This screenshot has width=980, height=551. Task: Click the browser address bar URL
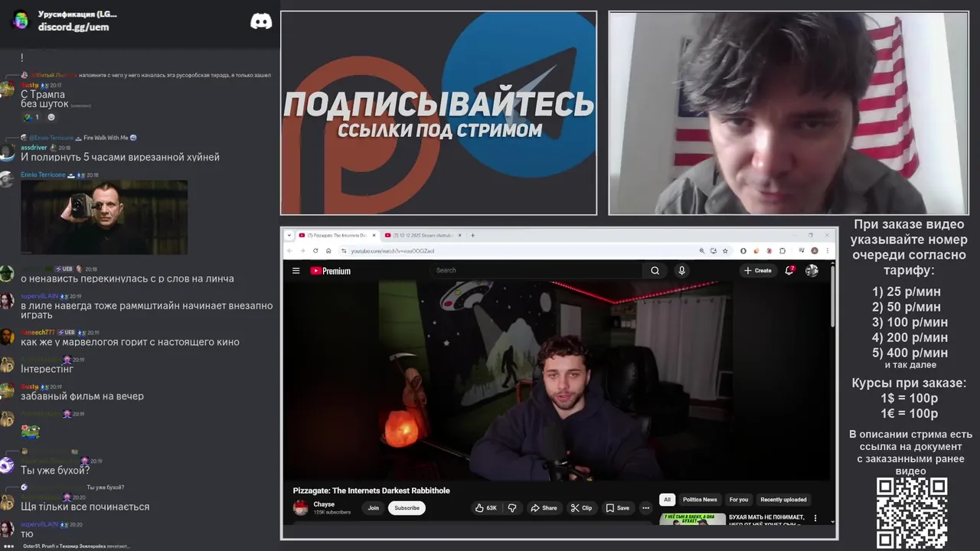pyautogui.click(x=392, y=251)
